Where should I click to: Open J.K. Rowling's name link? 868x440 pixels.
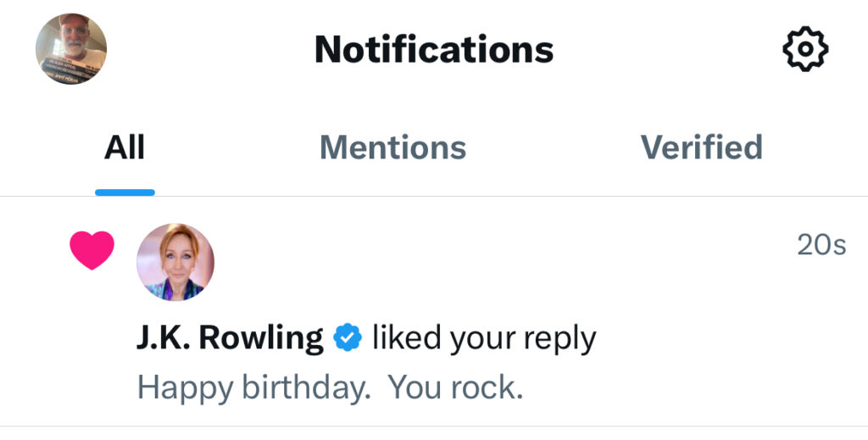click(x=230, y=337)
